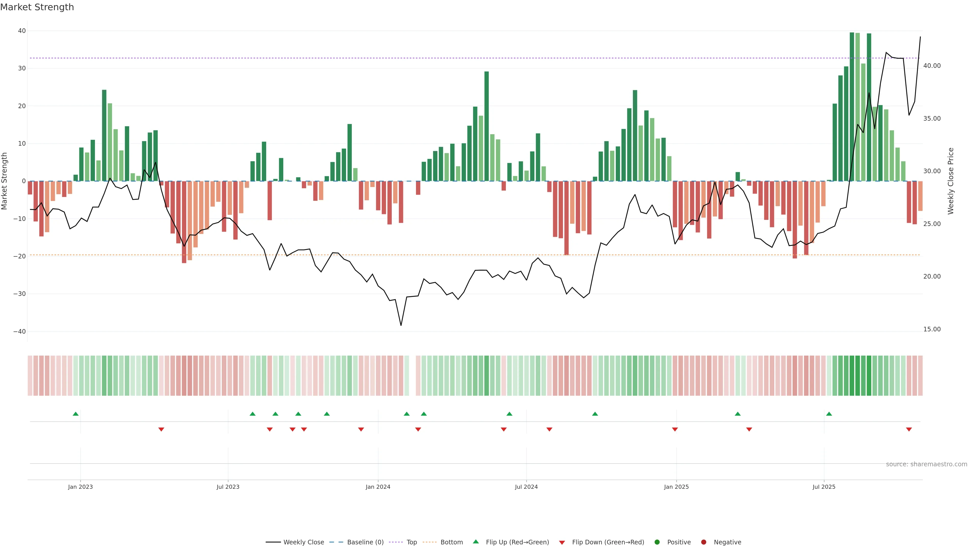This screenshot has height=551, width=980.
Task: Click the Jul 2023 x-axis label
Action: point(228,487)
